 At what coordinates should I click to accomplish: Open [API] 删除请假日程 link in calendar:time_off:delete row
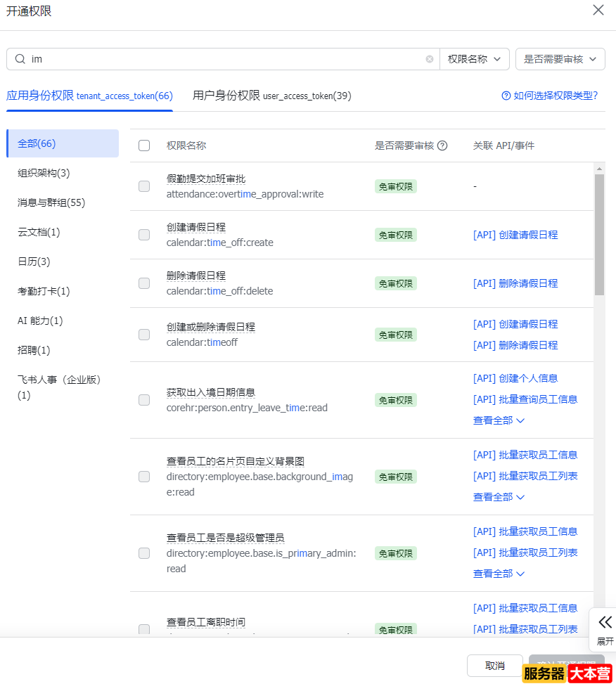click(515, 283)
